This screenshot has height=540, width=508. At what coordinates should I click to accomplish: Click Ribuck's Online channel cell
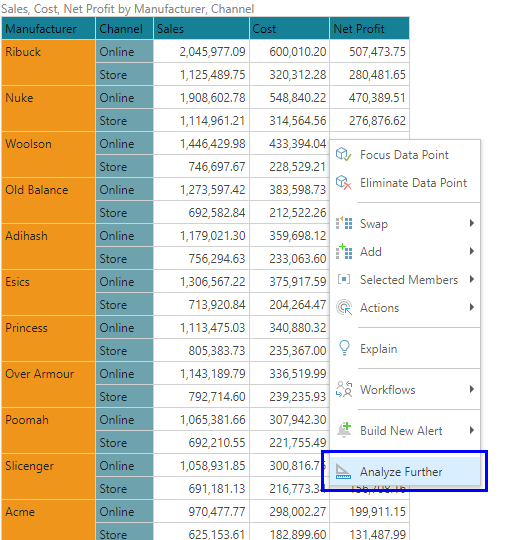124,51
